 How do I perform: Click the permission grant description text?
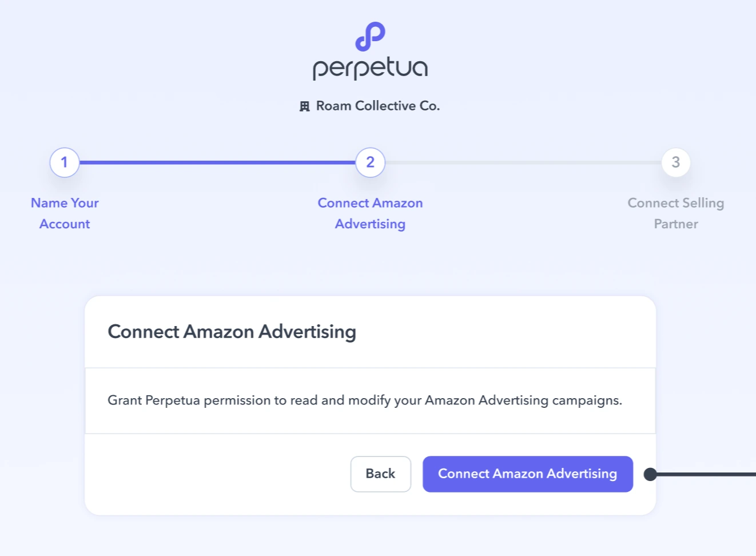(364, 400)
